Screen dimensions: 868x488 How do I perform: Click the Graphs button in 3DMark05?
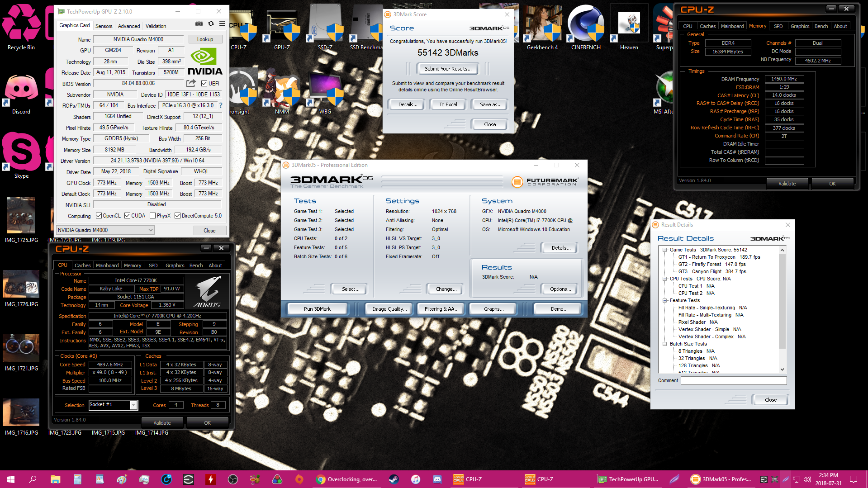493,309
